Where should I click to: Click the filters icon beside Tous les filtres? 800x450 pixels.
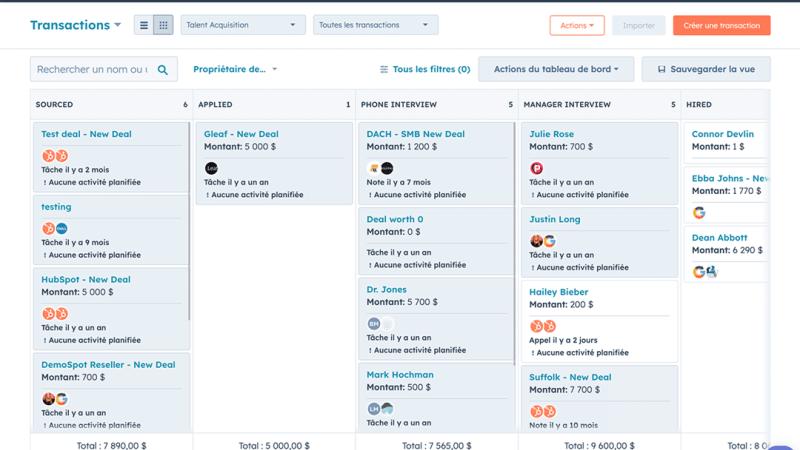tap(384, 69)
